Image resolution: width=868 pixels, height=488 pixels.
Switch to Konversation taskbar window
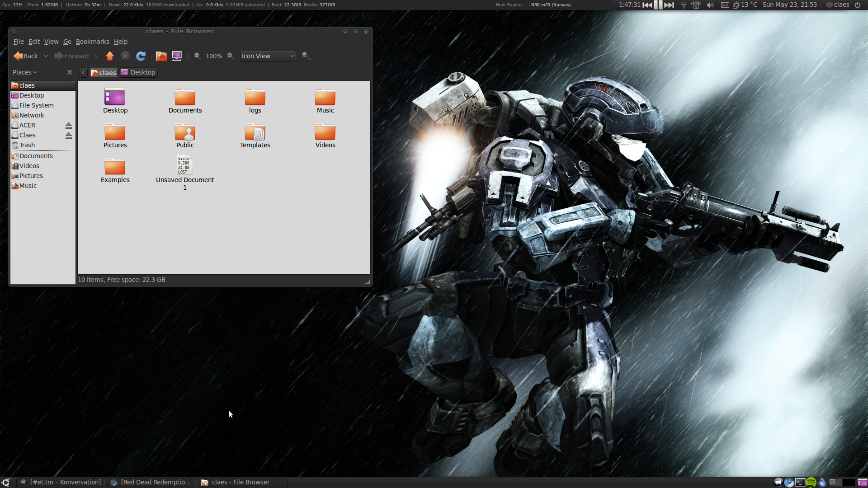[x=61, y=483]
